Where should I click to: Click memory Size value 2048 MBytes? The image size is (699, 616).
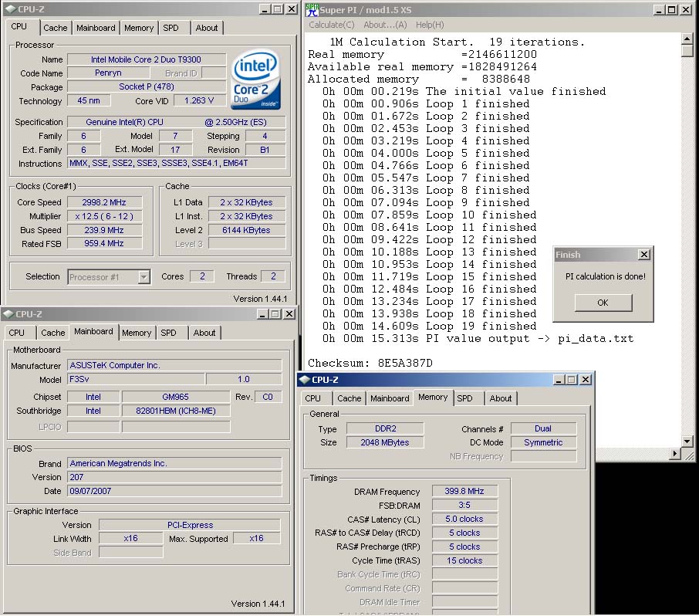[x=385, y=442]
